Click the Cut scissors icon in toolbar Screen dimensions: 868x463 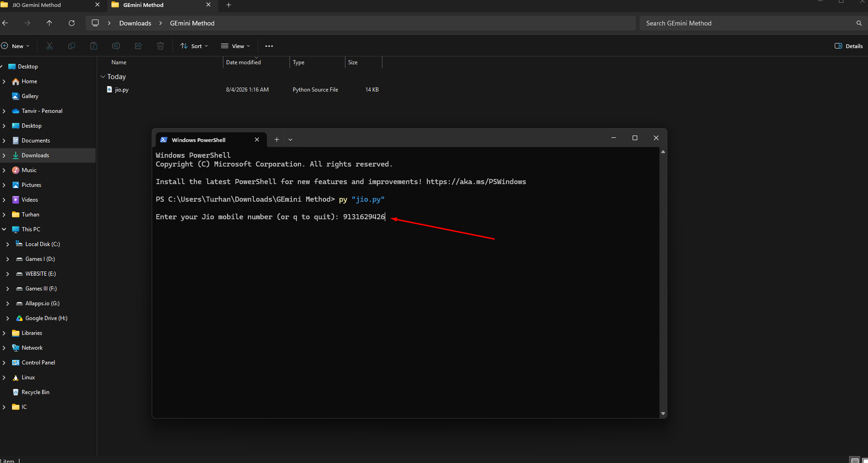(49, 46)
